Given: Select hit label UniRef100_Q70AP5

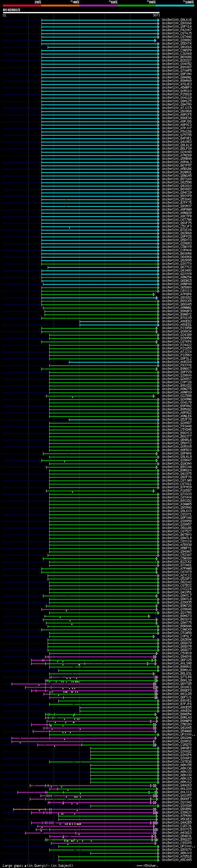Looking at the screenshot, I should pyautogui.click(x=176, y=71).
